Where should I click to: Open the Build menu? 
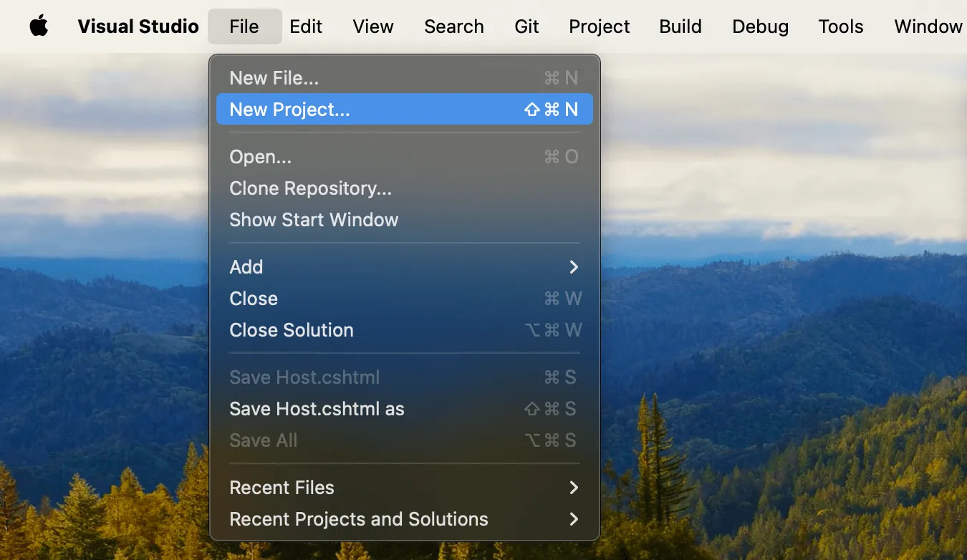[680, 26]
